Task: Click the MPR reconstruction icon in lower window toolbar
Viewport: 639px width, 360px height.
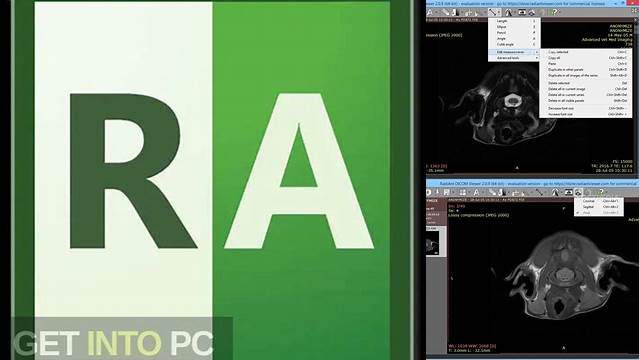Action: (578, 192)
